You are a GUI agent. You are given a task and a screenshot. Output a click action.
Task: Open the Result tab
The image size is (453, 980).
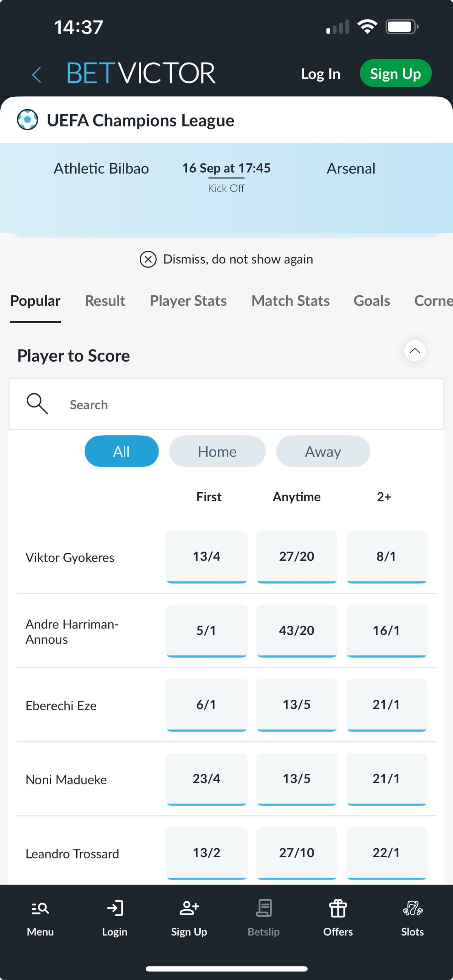click(x=105, y=301)
